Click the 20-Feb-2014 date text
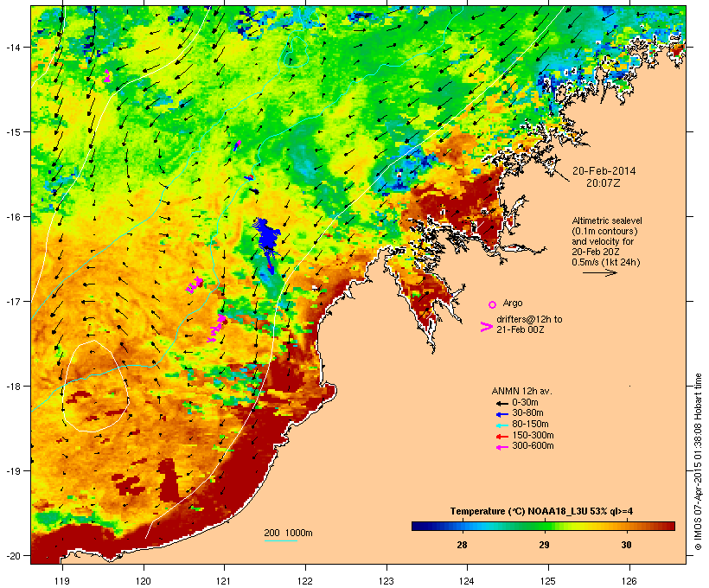 click(604, 171)
